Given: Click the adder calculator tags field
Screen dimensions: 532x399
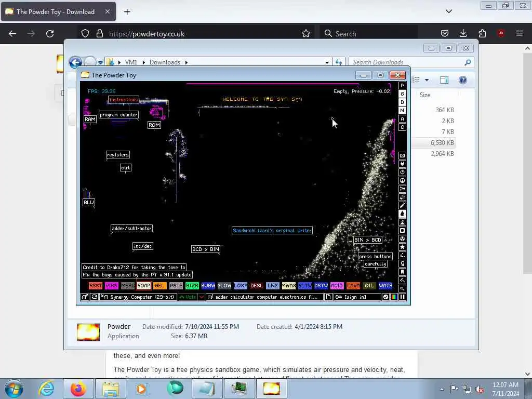Looking at the screenshot, I should click(x=264, y=297).
